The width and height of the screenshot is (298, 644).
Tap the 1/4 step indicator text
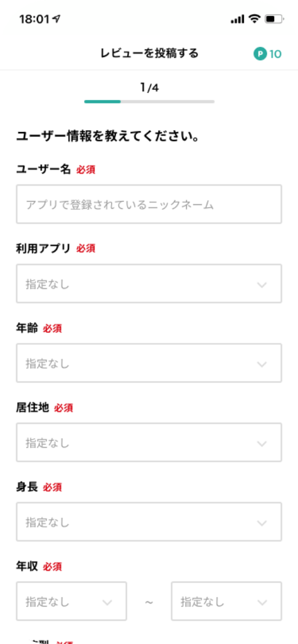[149, 87]
